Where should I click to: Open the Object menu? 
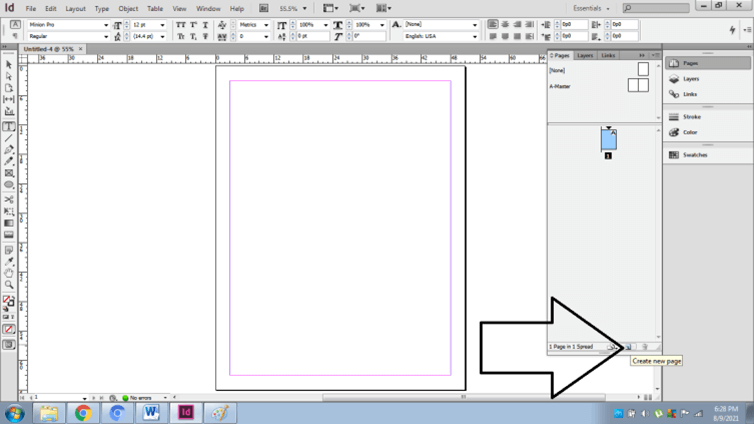pos(128,9)
